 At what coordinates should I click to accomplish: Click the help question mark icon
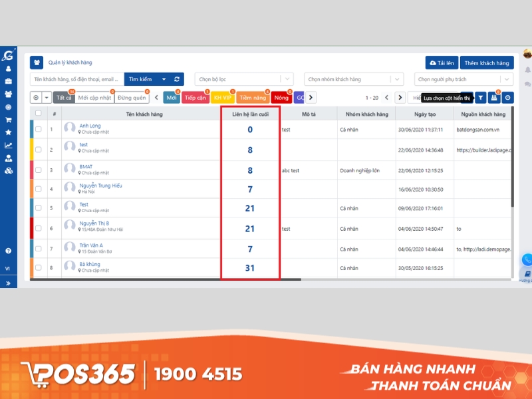9,251
